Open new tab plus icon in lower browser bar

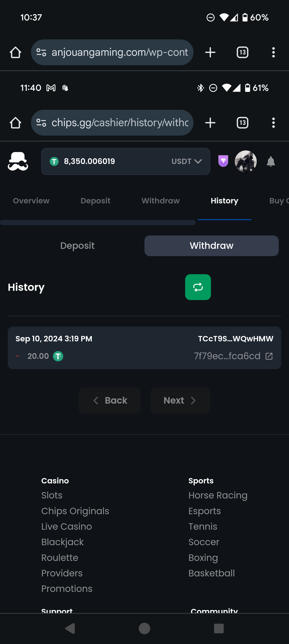click(x=210, y=123)
